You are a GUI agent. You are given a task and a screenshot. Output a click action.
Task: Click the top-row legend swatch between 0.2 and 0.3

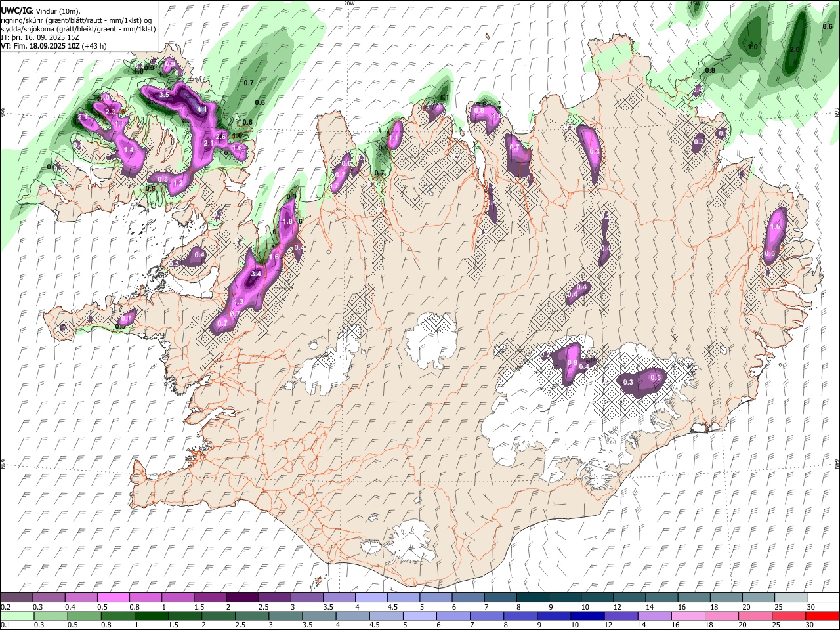tap(16, 597)
